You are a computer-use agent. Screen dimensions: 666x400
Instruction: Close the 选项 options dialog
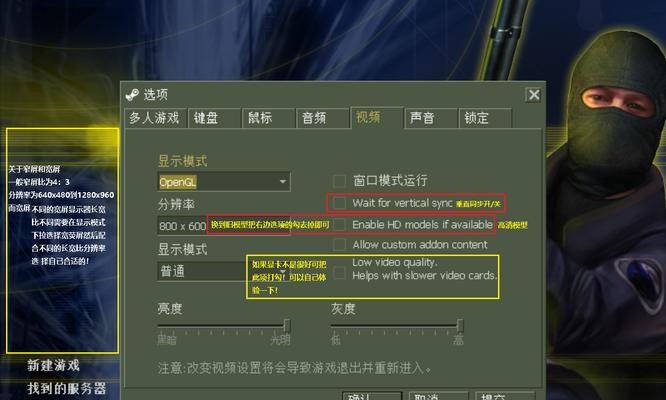pos(533,95)
